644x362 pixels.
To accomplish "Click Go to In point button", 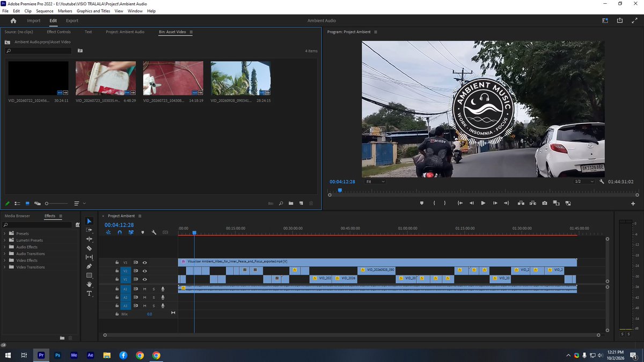I will coord(460,203).
